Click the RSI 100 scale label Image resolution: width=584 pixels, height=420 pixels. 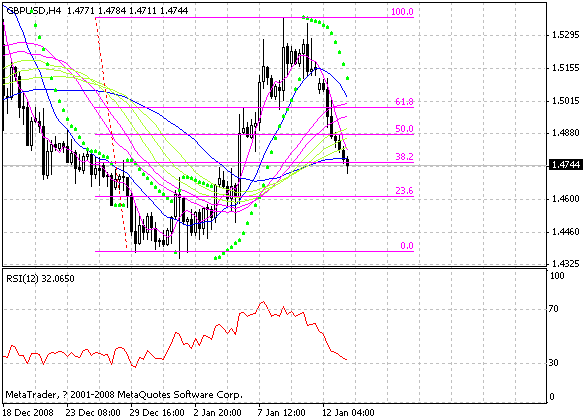(x=557, y=276)
